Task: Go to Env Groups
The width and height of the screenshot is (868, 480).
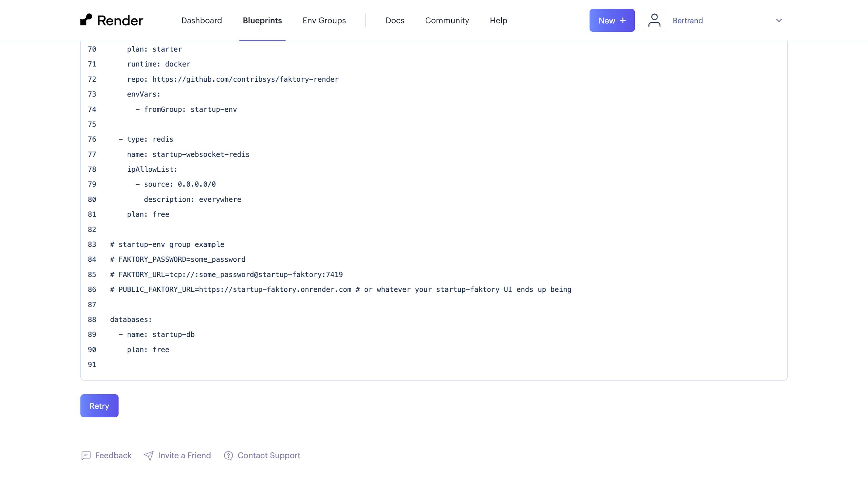Action: click(x=324, y=20)
